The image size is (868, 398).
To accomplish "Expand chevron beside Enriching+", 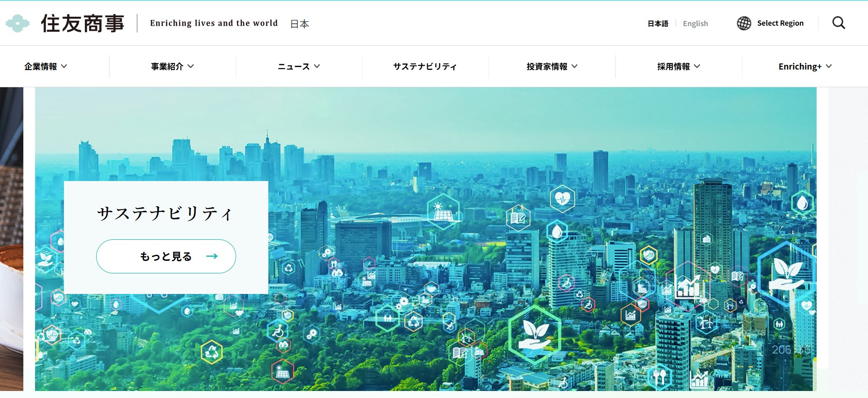I will [829, 66].
